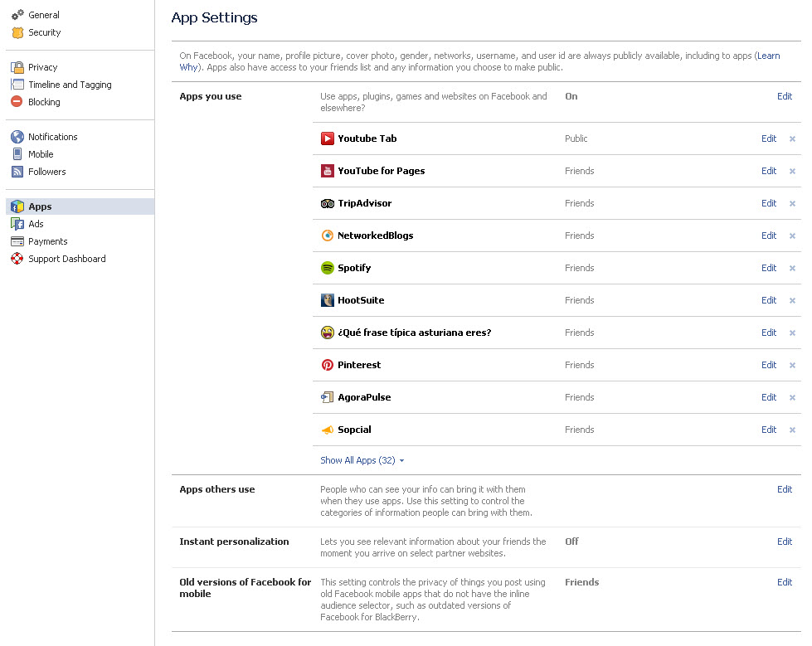Image resolution: width=812 pixels, height=646 pixels.
Task: Edit Youtube Tab app settings
Action: click(x=769, y=138)
